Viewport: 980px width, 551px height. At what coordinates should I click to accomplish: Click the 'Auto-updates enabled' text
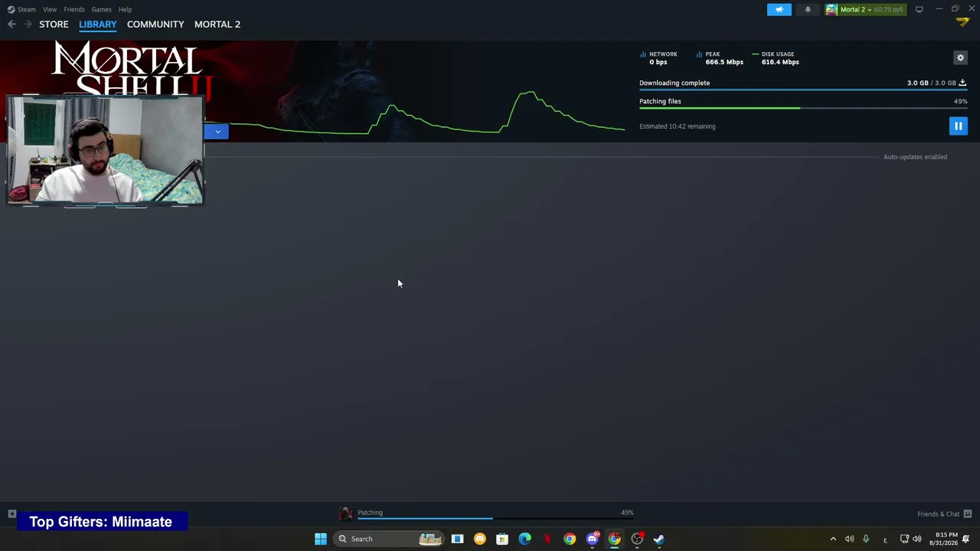[915, 157]
